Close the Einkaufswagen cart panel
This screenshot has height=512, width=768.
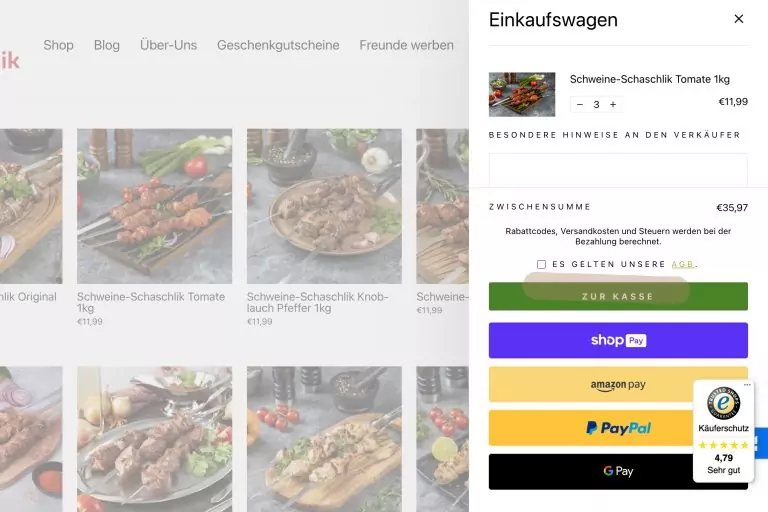tap(739, 19)
